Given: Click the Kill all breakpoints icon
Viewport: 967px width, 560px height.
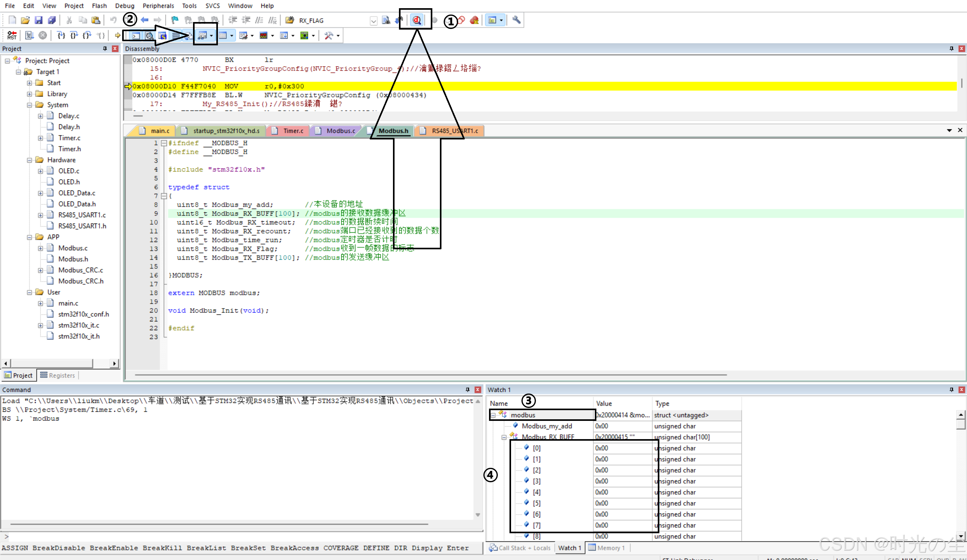Looking at the screenshot, I should pyautogui.click(x=474, y=20).
